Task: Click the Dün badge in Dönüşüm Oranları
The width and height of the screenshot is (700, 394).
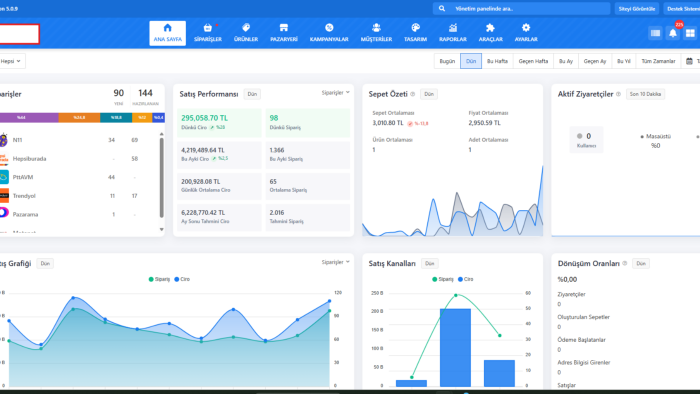Action: (x=641, y=264)
